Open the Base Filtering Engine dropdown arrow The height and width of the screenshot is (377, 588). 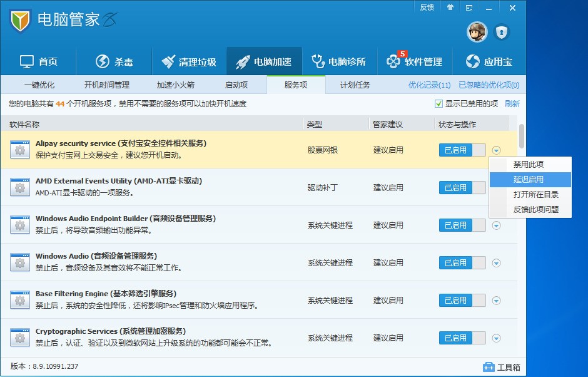(496, 301)
